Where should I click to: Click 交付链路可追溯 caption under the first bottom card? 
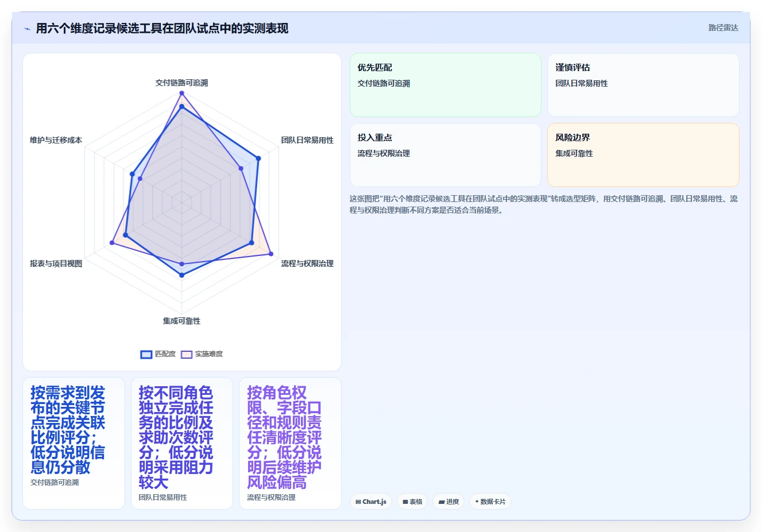[x=55, y=483]
